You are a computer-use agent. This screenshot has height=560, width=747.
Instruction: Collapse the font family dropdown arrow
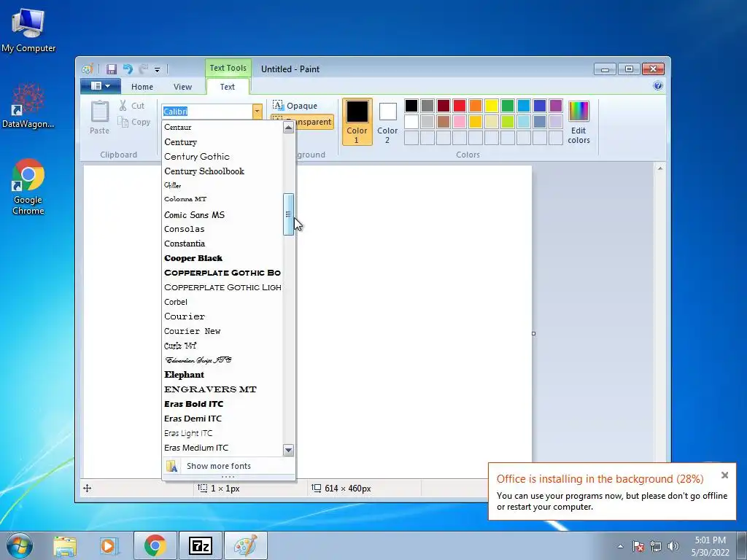coord(258,112)
